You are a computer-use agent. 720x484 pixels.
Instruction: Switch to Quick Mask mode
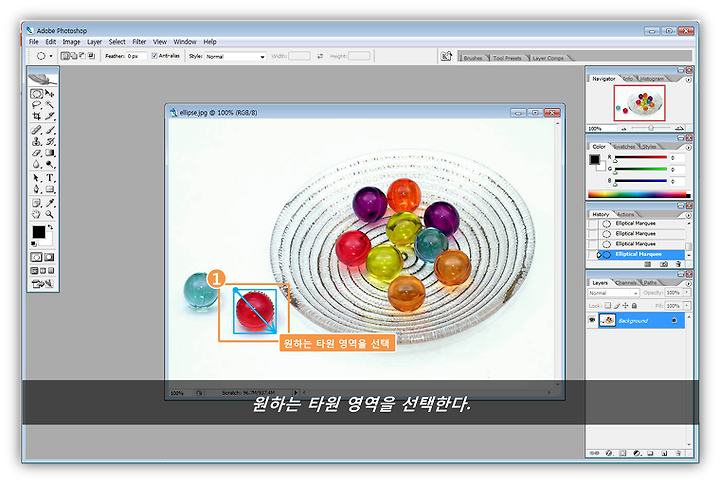point(49,257)
